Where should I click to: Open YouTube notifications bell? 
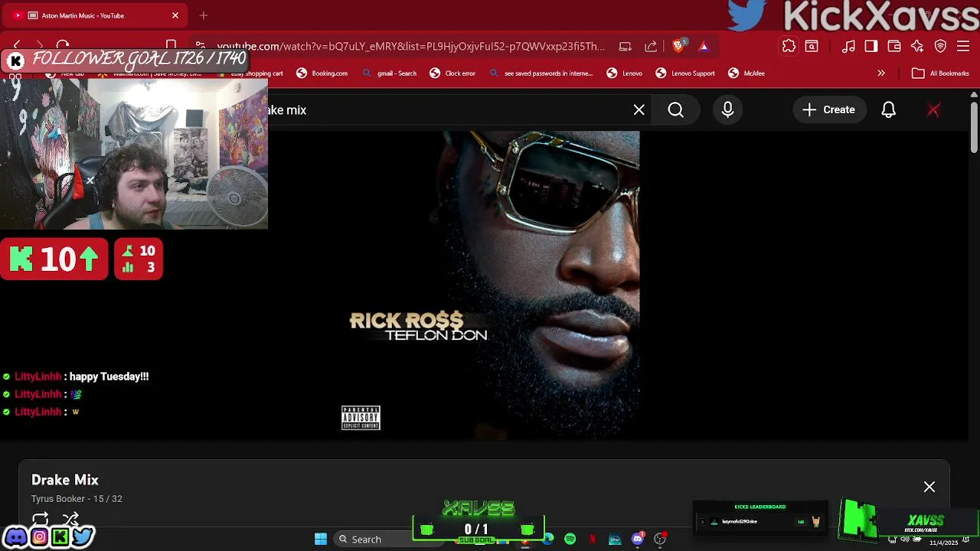coord(888,110)
